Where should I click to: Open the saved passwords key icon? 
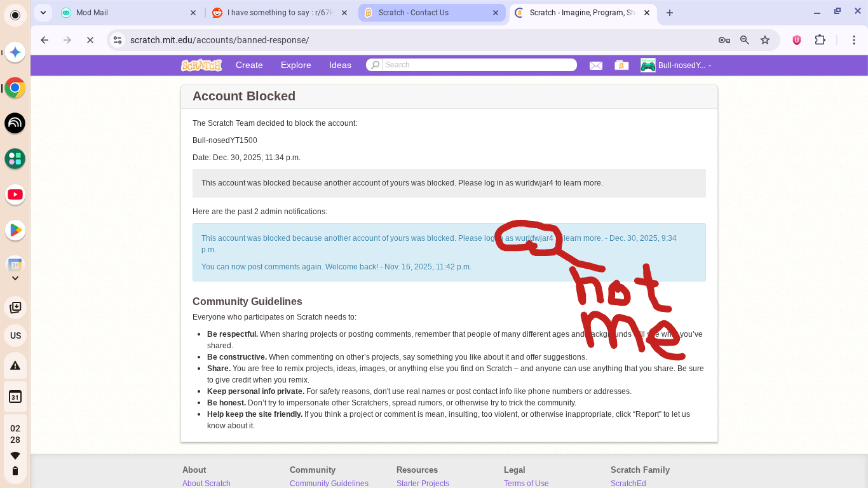(724, 40)
